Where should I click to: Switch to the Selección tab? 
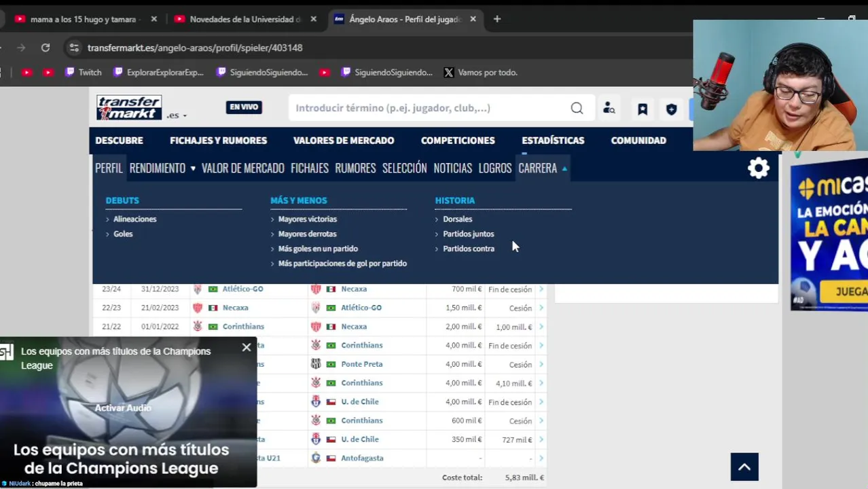[x=404, y=168]
